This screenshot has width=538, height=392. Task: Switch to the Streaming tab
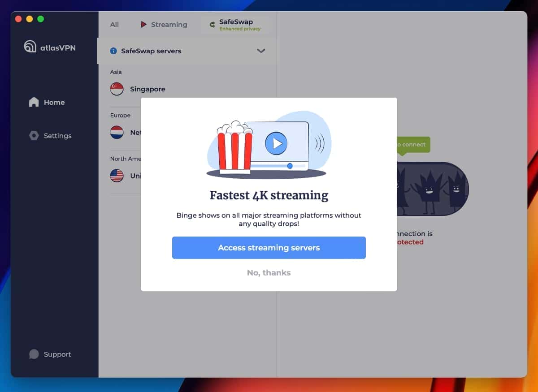point(164,25)
